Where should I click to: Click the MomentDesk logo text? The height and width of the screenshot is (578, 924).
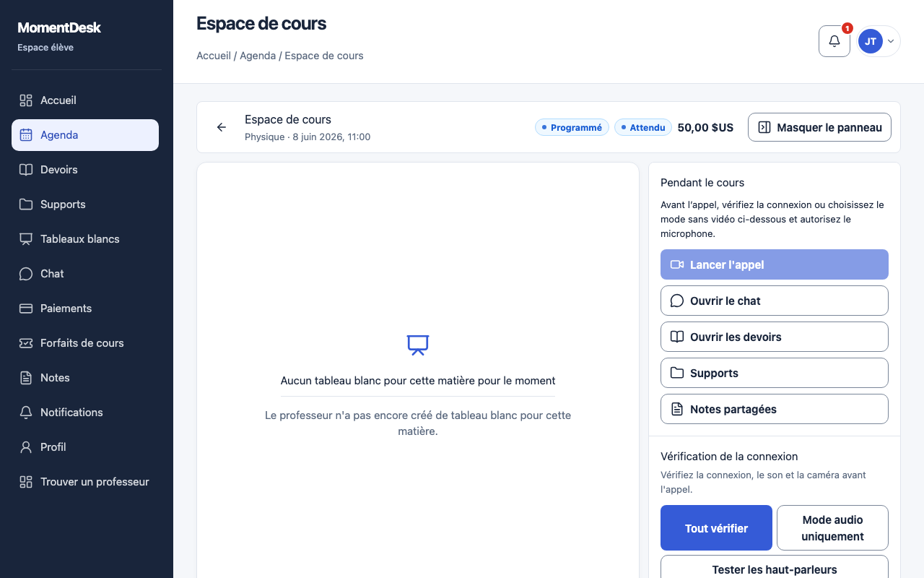coord(59,27)
